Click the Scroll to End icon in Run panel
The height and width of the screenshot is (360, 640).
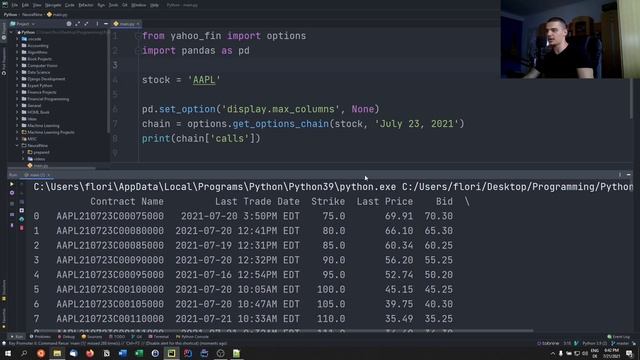22,210
